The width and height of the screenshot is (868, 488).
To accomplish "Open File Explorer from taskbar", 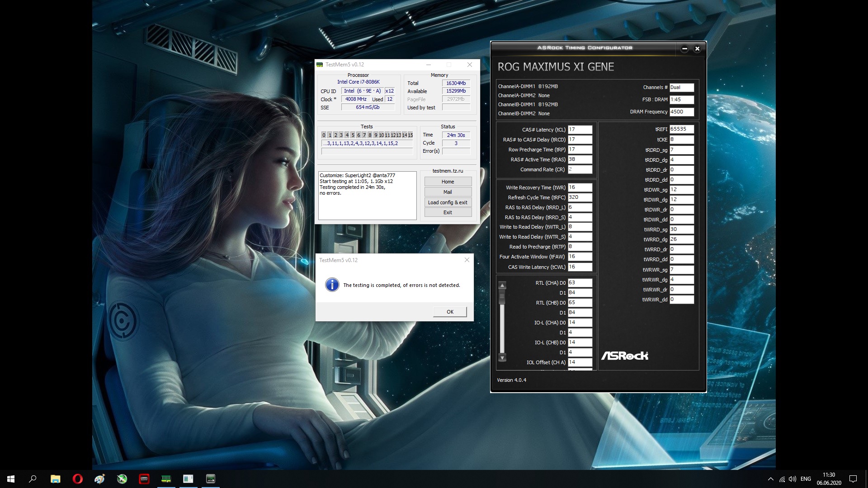I will point(55,479).
